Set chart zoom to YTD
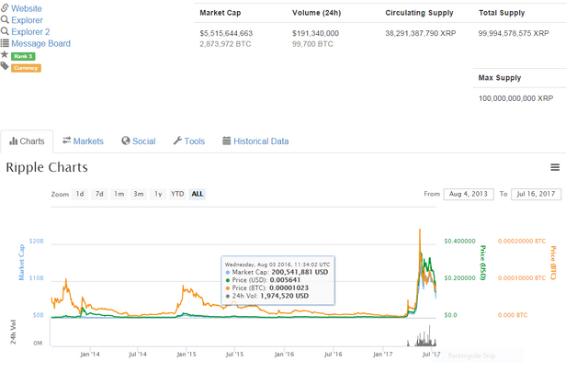588x372 pixels. (177, 194)
